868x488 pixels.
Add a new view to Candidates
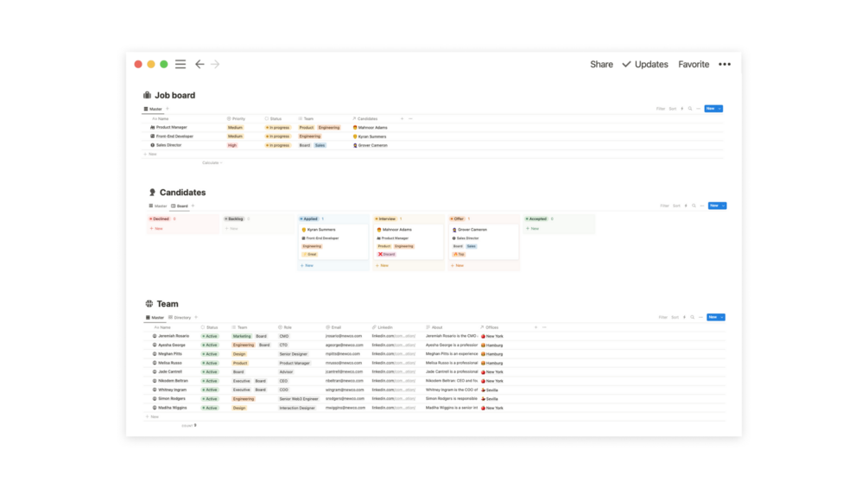point(193,206)
